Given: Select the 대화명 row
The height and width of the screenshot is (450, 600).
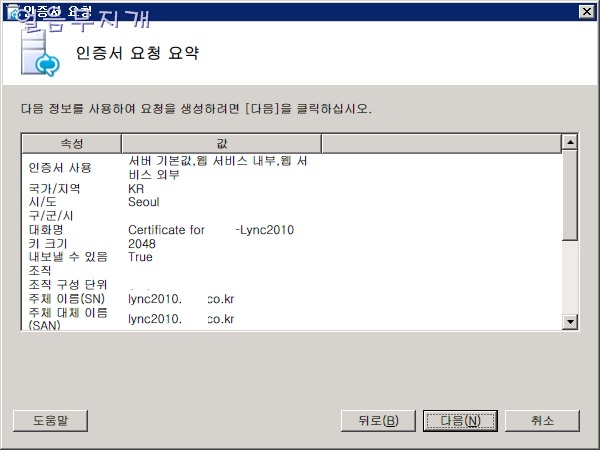Looking at the screenshot, I should pos(292,230).
